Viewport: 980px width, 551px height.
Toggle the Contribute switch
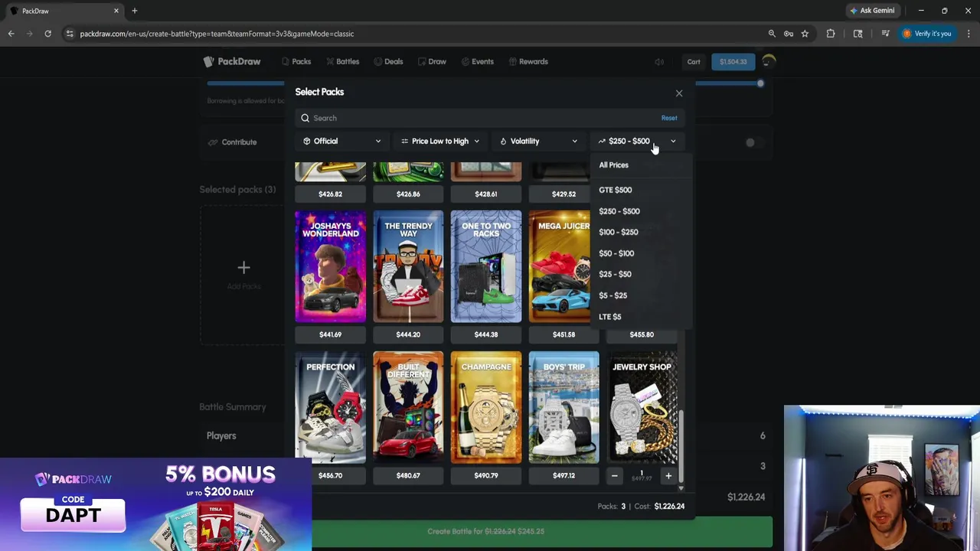tap(754, 142)
